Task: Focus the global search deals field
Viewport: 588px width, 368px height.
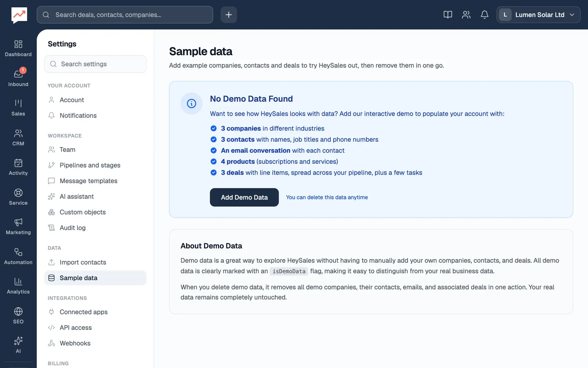Action: (x=125, y=15)
